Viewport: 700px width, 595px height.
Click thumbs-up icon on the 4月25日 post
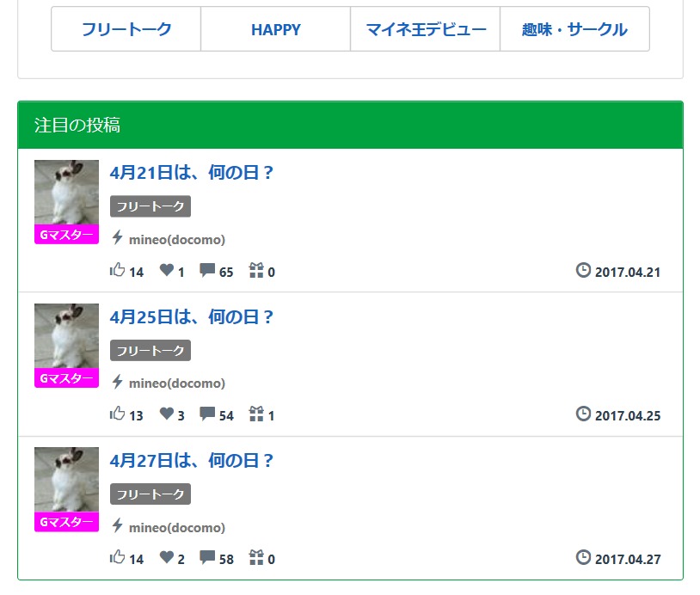coord(118,414)
